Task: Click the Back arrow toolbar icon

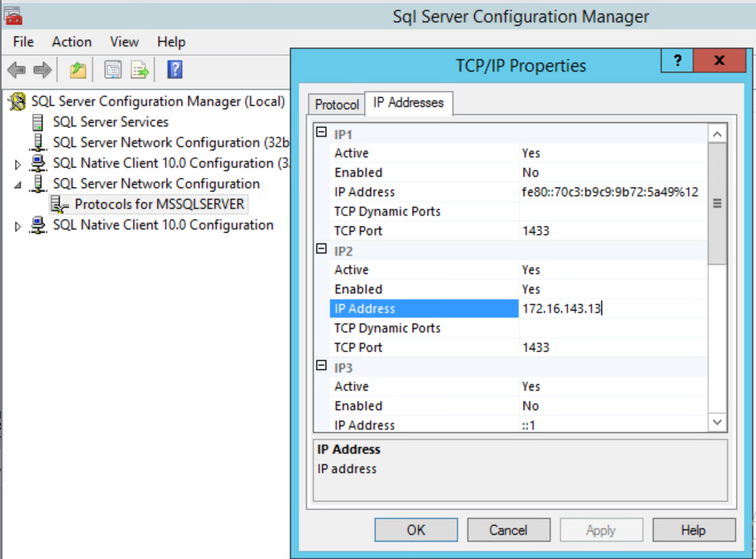Action: (17, 70)
